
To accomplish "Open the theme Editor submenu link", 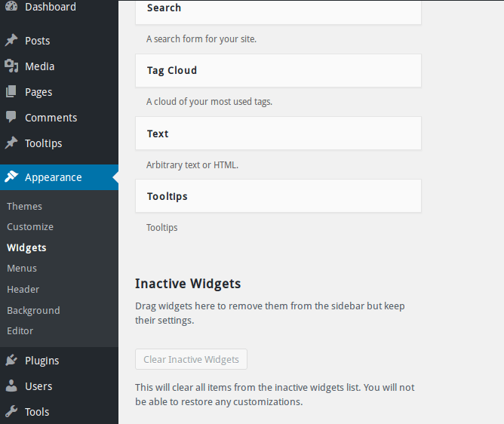I will point(20,330).
